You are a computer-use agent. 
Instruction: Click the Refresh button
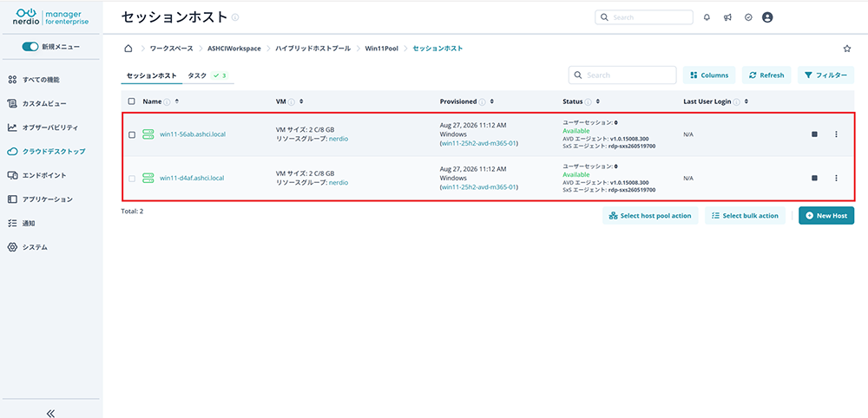coord(766,75)
